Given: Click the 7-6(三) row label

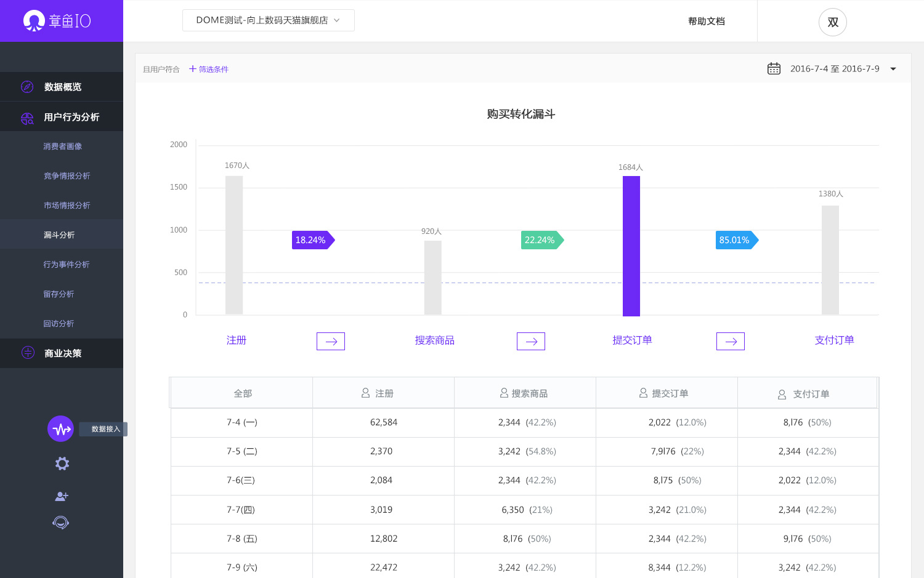Looking at the screenshot, I should click(x=241, y=480).
